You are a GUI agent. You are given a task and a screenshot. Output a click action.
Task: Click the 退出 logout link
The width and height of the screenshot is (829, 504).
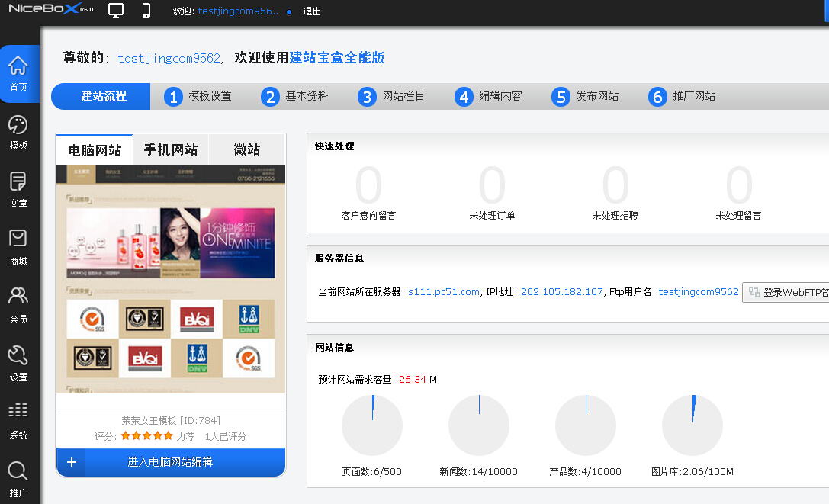click(x=312, y=11)
